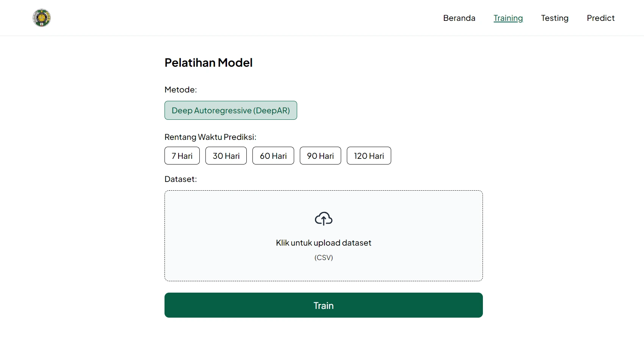Choose the 120 Hari option
Image resolution: width=644 pixels, height=340 pixels.
click(x=369, y=156)
